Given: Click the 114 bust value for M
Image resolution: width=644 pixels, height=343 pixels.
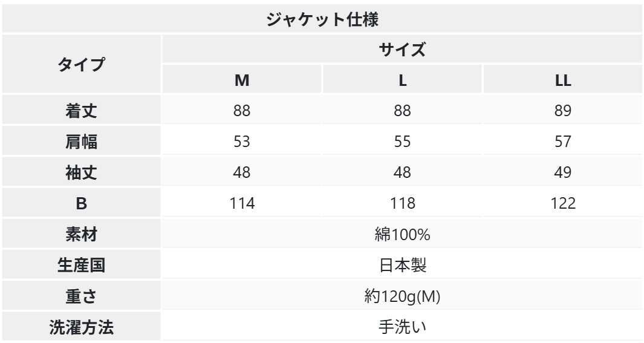Looking at the screenshot, I should (x=241, y=204).
